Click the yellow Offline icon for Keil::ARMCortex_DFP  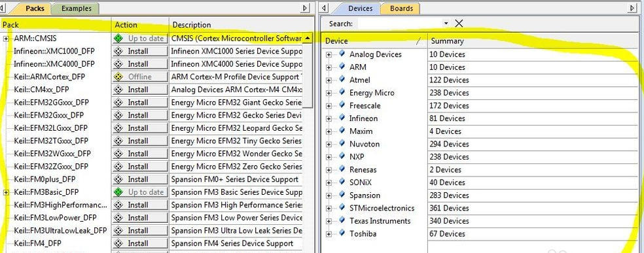[x=118, y=76]
